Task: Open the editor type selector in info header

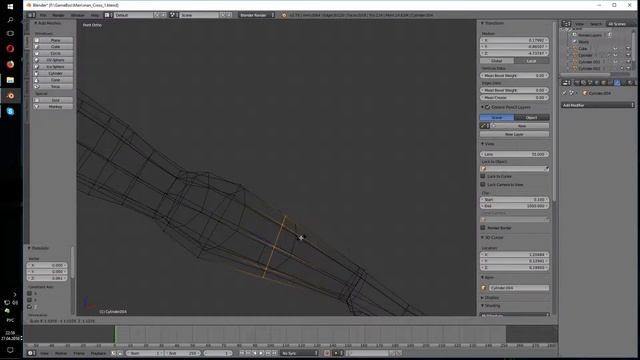Action: point(31,15)
